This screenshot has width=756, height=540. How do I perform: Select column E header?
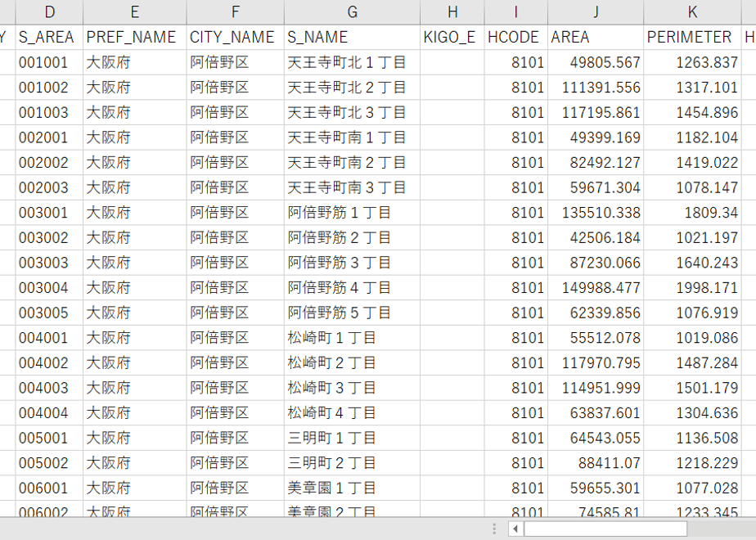[134, 12]
